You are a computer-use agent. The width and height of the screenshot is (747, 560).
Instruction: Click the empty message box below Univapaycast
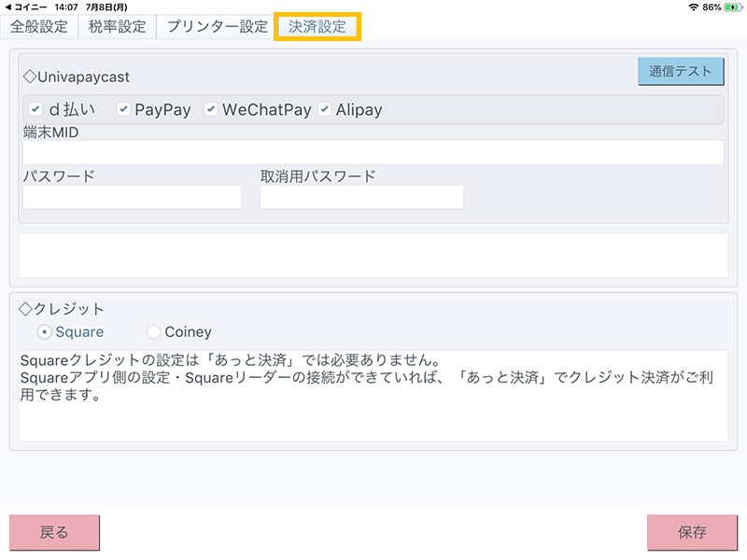pos(373,255)
